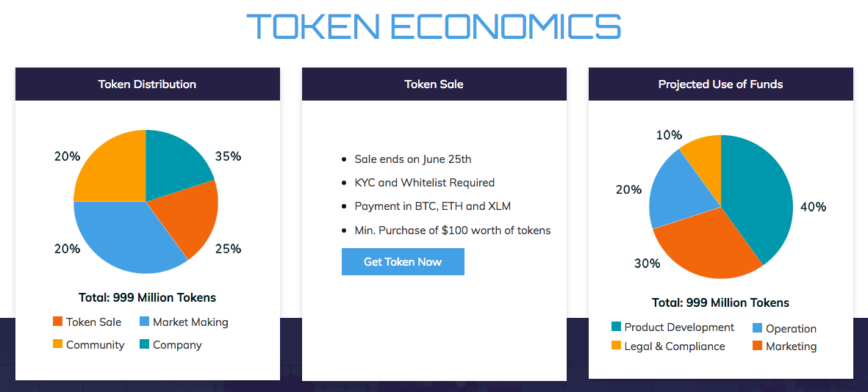868x392 pixels.
Task: Click the yellow Community legend swatch
Action: 57,344
